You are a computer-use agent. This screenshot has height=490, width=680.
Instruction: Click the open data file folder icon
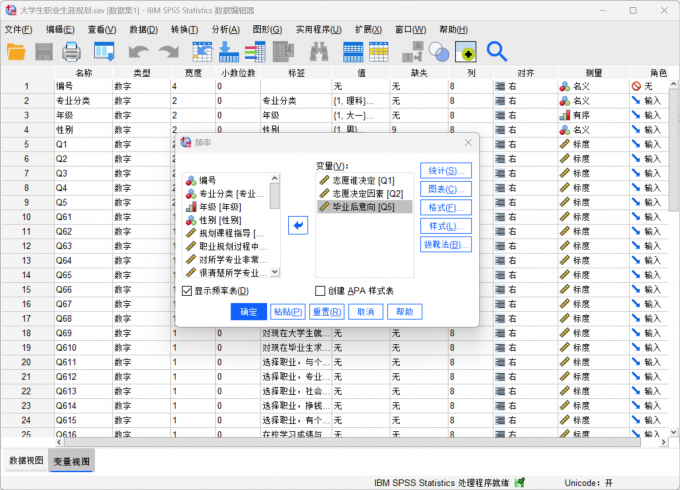tap(17, 51)
